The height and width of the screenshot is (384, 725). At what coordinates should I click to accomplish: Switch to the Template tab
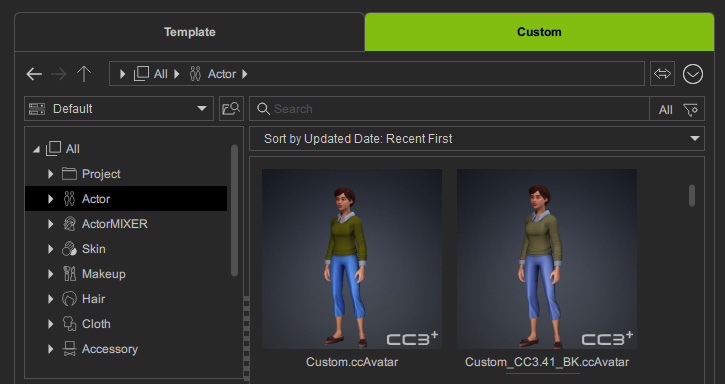(x=190, y=32)
